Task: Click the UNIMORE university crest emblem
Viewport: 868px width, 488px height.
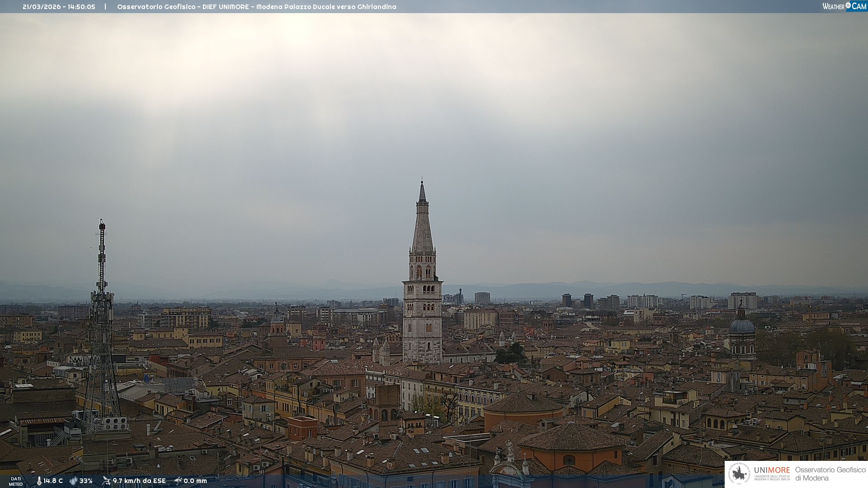Action: tap(739, 474)
